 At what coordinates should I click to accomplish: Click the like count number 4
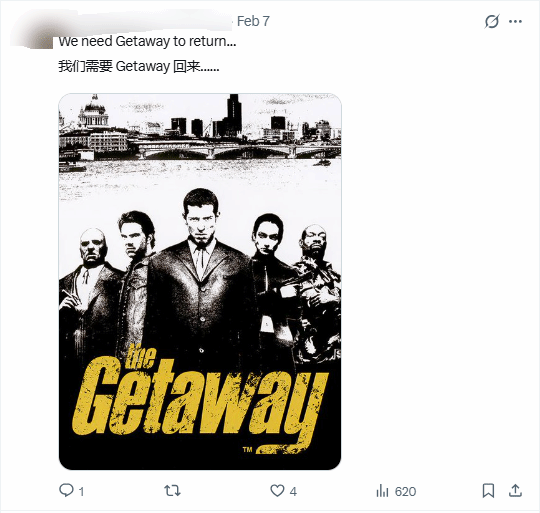[x=293, y=491]
